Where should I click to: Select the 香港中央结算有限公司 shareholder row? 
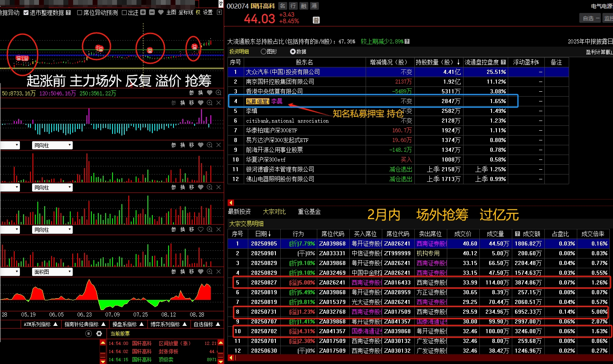(x=398, y=91)
